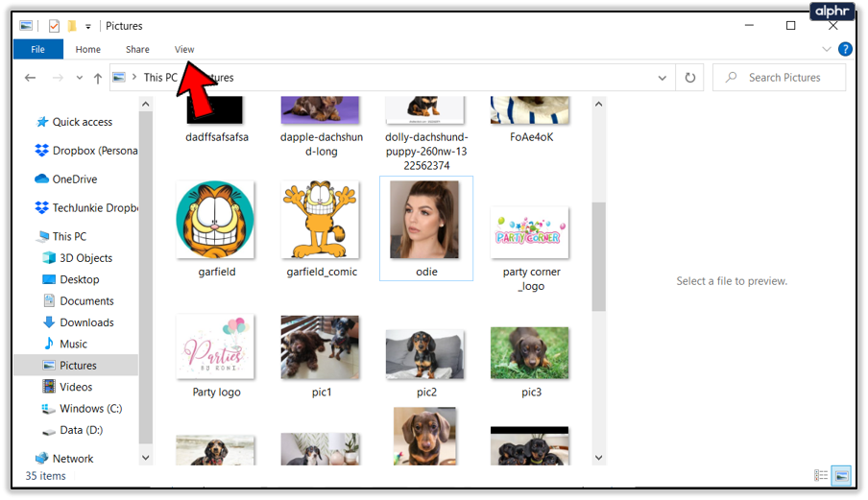868x500 pixels.
Task: Switch to large thumbnails view toggle
Action: click(841, 475)
